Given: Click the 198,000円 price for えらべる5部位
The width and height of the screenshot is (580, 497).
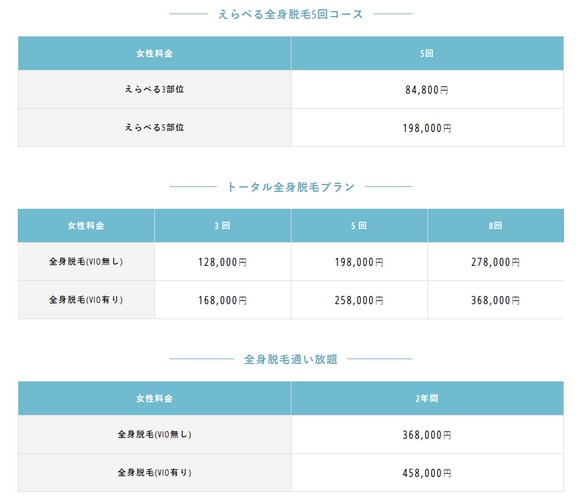Looking at the screenshot, I should coord(427,128).
